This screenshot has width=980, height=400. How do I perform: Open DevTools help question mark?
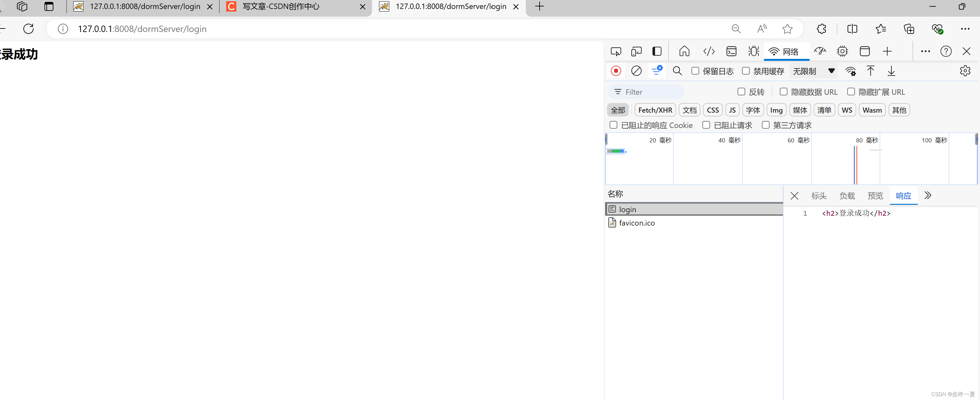pos(946,52)
